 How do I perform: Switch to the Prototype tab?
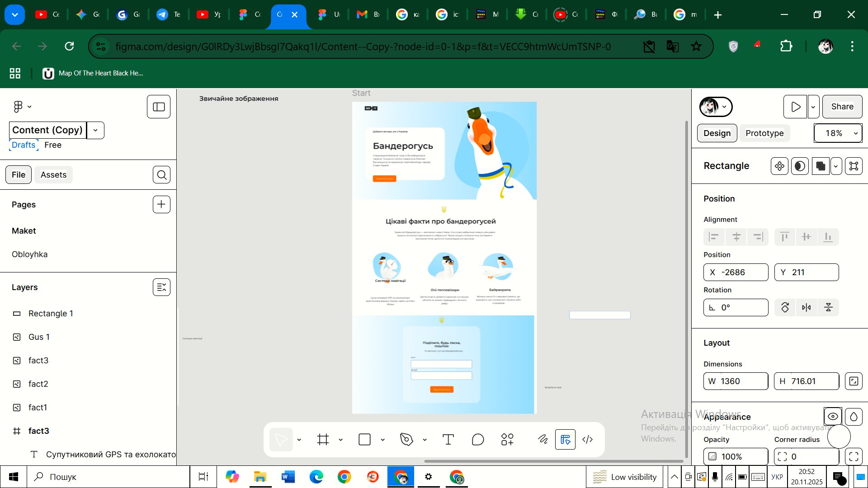click(x=764, y=133)
